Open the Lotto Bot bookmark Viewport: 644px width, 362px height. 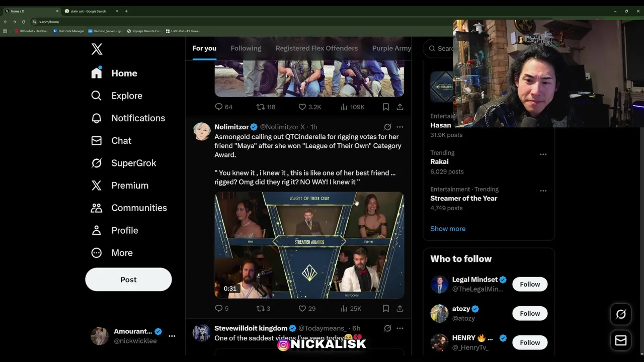183,31
